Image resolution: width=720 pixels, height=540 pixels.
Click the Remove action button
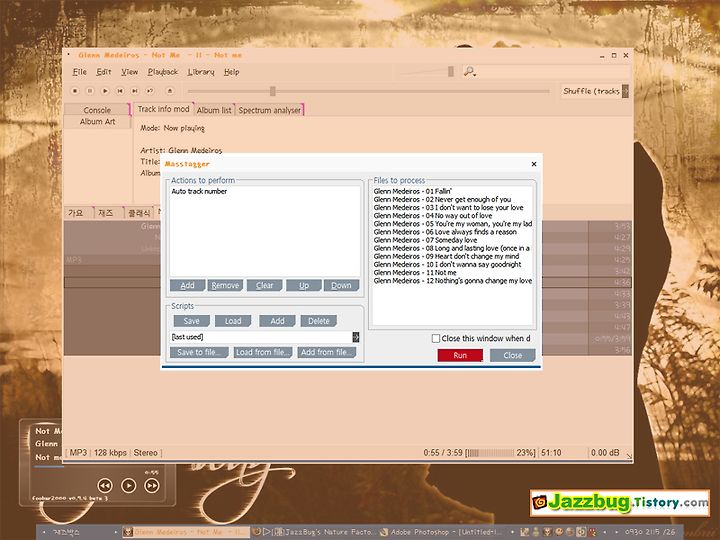click(225, 285)
